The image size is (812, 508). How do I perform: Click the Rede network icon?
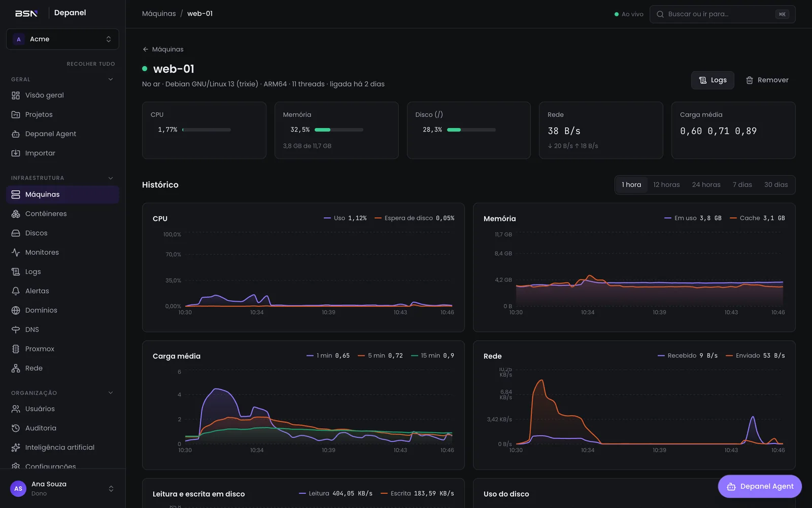[x=16, y=368]
